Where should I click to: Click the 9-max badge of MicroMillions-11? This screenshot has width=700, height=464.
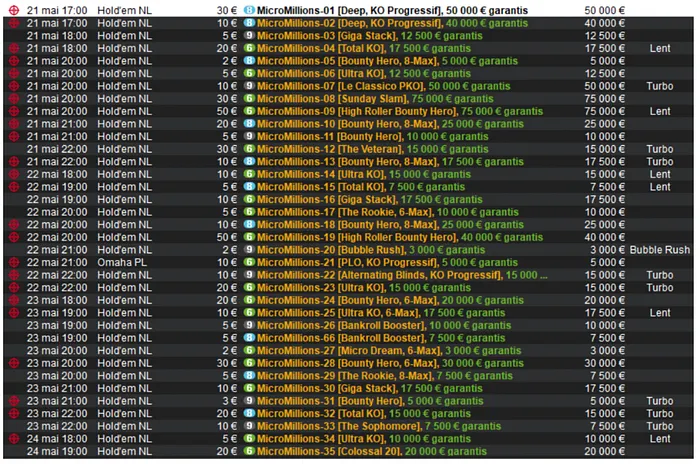pos(249,136)
